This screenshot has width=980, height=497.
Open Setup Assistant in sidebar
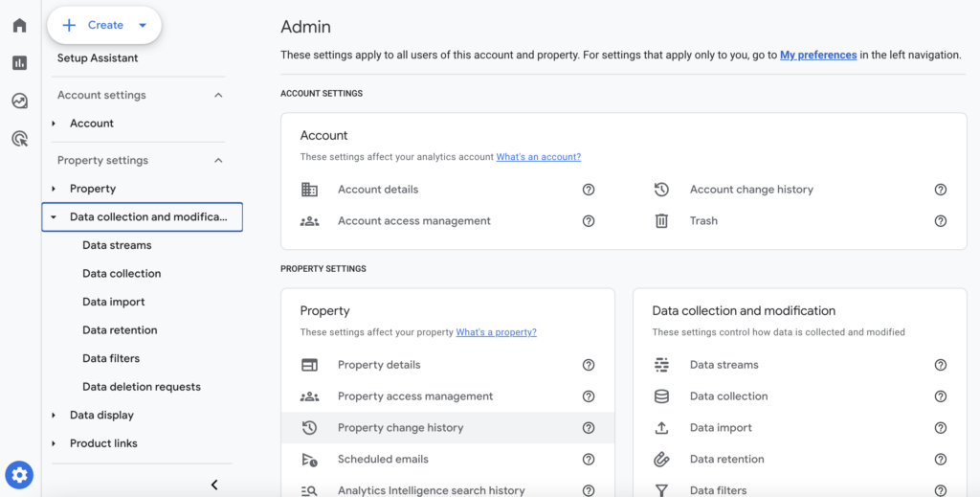coord(99,58)
